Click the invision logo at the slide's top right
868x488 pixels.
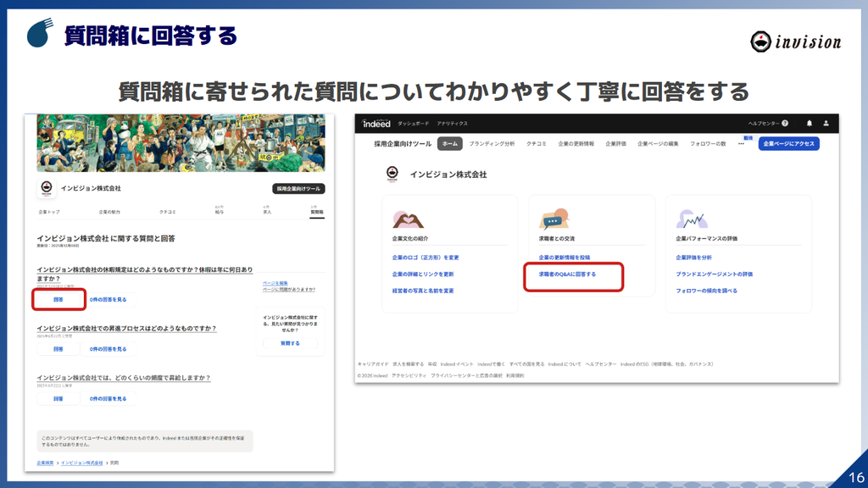click(x=795, y=42)
